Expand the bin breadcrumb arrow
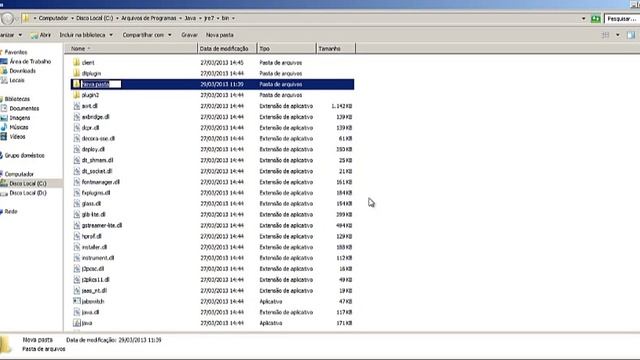640x360 pixels. (233, 18)
